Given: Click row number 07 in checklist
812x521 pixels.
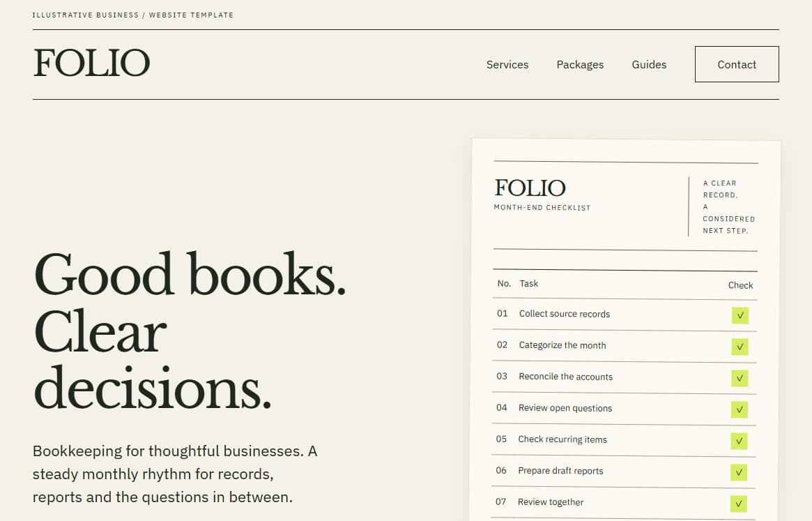Looking at the screenshot, I should pyautogui.click(x=500, y=501).
